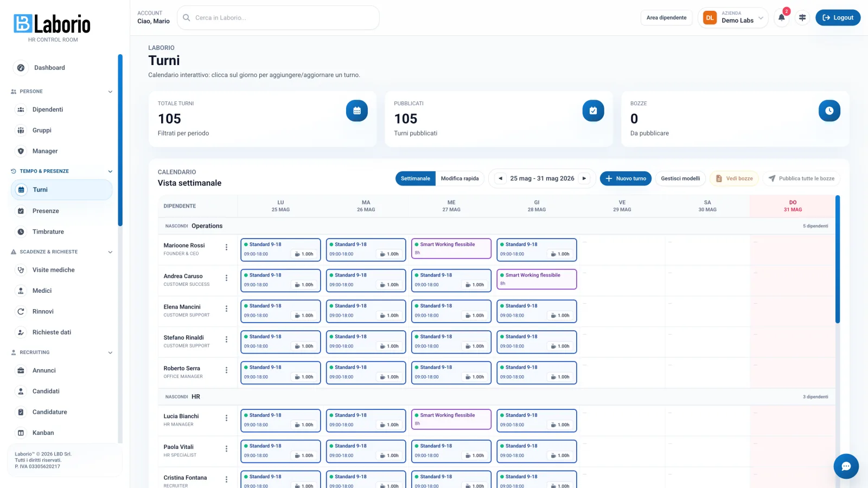Click the Pubblicati calendar-check icon
Image resolution: width=868 pixels, height=488 pixels.
pos(593,111)
